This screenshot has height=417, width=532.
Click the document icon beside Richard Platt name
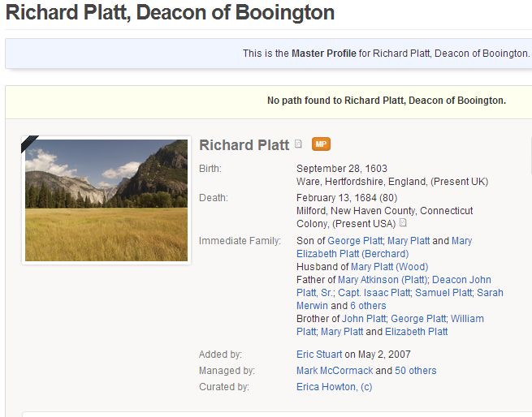pos(298,144)
